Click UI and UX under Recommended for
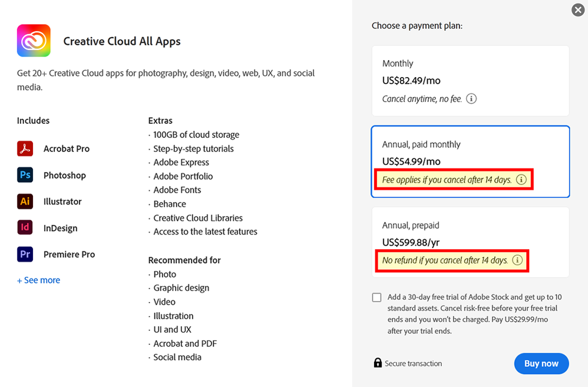This screenshot has height=387, width=588. (172, 330)
